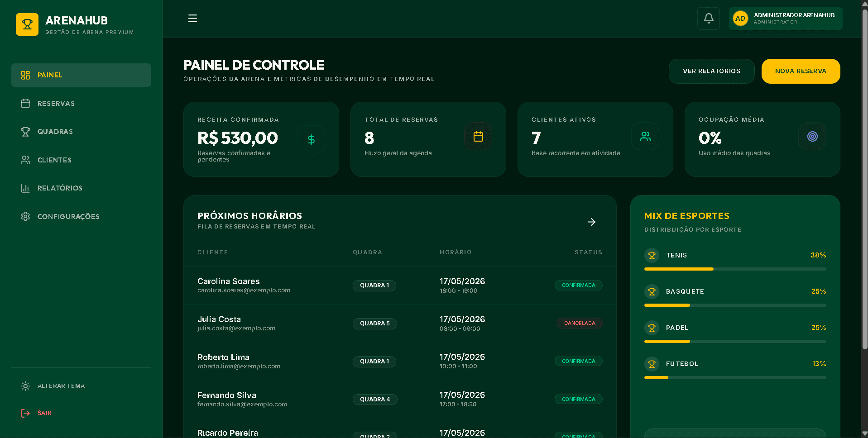Go to Reservas in the sidebar
This screenshot has width=868, height=438.
click(81, 104)
